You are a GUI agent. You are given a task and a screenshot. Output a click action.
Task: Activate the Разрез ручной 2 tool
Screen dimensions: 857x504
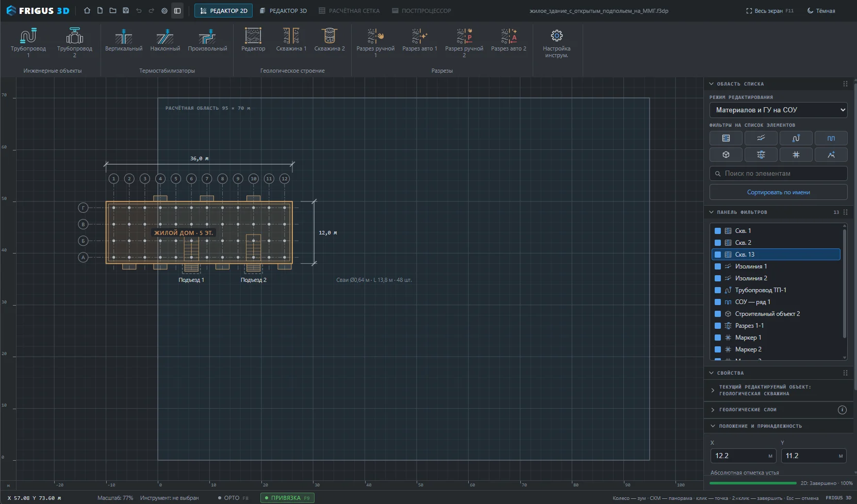coord(464,43)
